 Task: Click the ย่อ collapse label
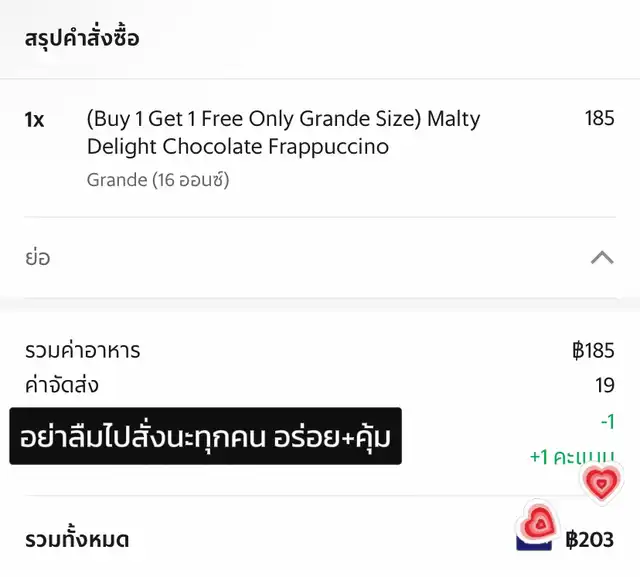tap(38, 257)
